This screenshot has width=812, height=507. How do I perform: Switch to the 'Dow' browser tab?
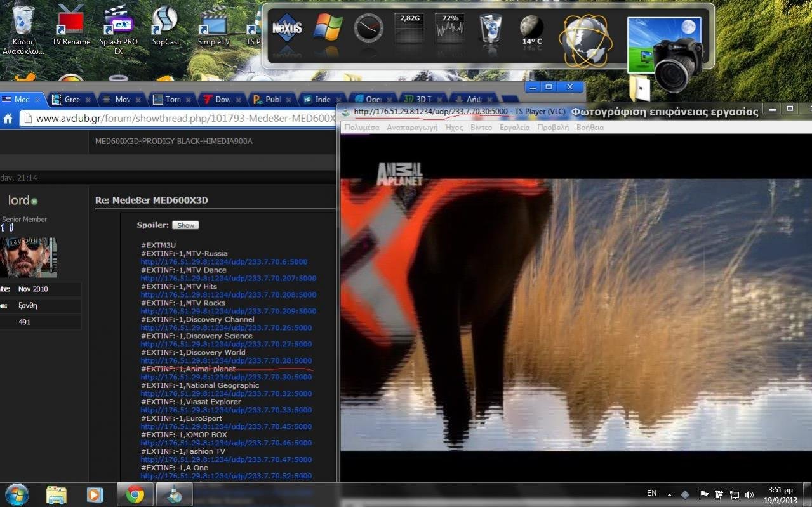pyautogui.click(x=223, y=100)
